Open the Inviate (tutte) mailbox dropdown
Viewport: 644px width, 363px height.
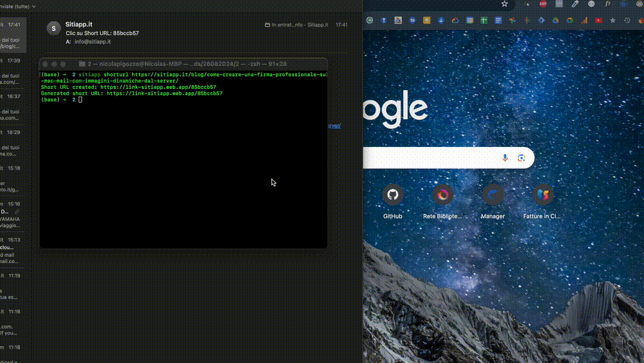click(x=17, y=6)
